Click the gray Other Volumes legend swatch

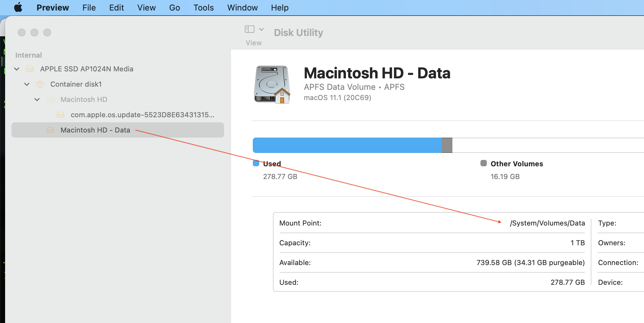pyautogui.click(x=484, y=163)
